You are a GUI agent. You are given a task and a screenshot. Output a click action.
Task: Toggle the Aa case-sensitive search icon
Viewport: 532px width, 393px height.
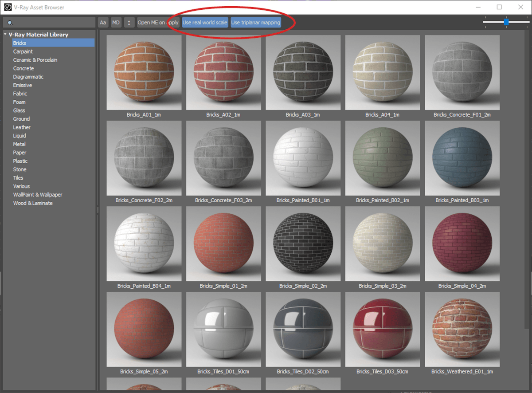[x=102, y=22]
